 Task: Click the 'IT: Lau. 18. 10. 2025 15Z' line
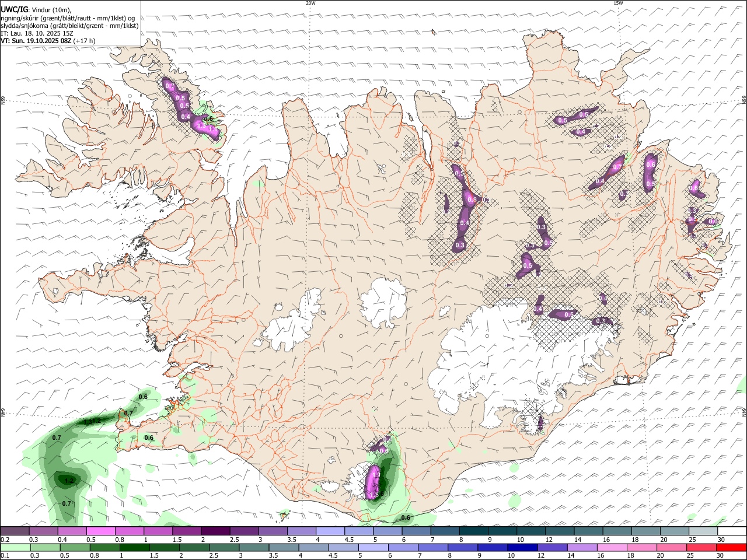tap(37, 33)
